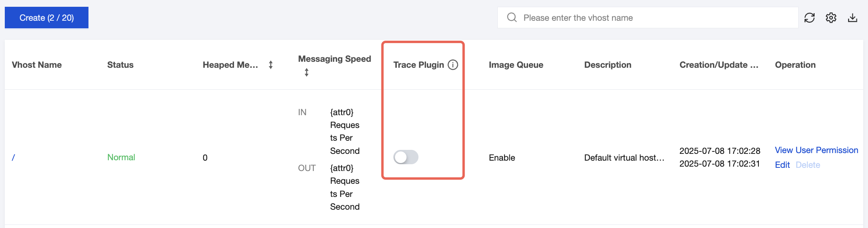
Task: Click the download export icon
Action: click(x=852, y=18)
